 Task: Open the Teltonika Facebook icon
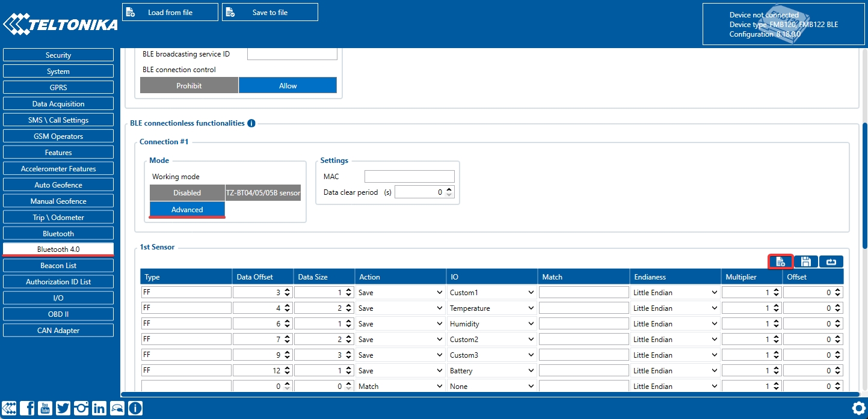pyautogui.click(x=27, y=408)
